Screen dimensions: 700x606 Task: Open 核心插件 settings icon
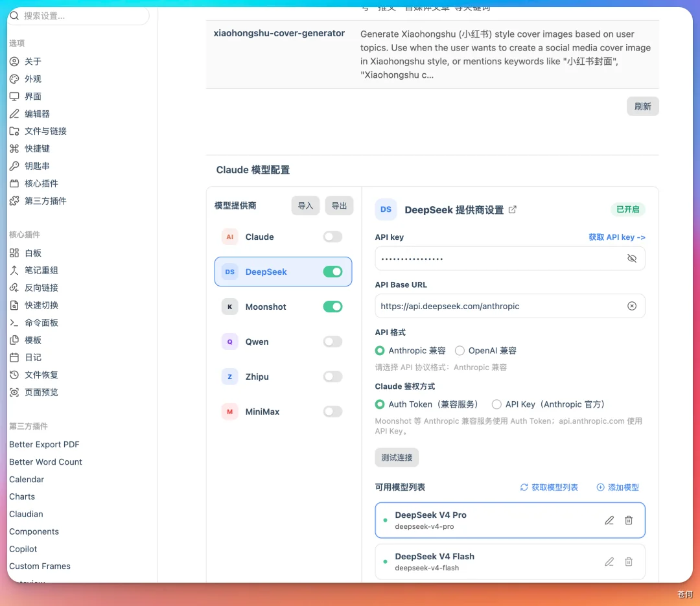[x=14, y=183]
